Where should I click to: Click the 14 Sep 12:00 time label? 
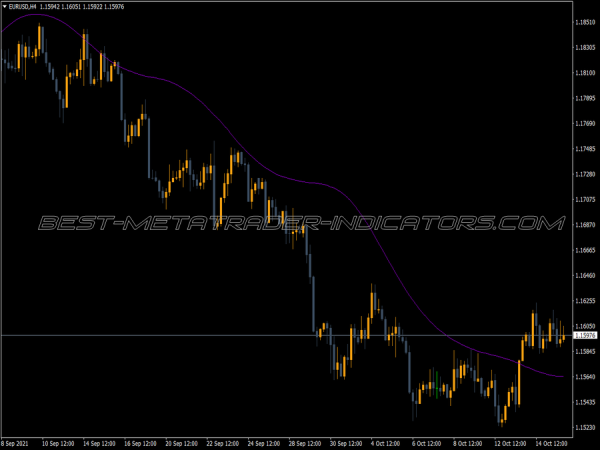(x=99, y=443)
